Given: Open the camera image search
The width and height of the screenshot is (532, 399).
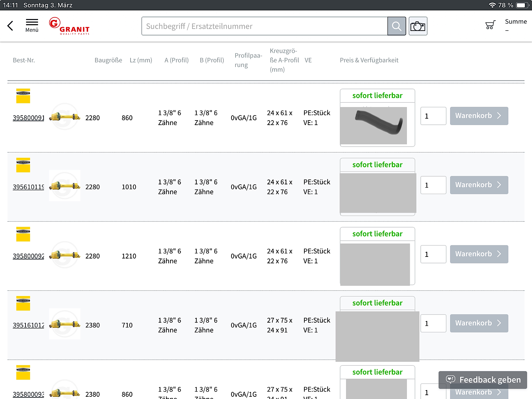Looking at the screenshot, I should (x=418, y=26).
